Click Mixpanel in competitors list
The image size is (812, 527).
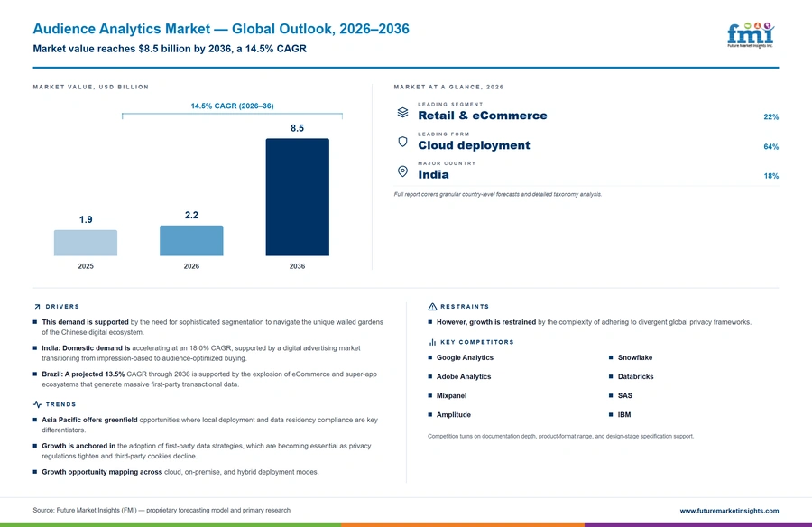coord(451,396)
